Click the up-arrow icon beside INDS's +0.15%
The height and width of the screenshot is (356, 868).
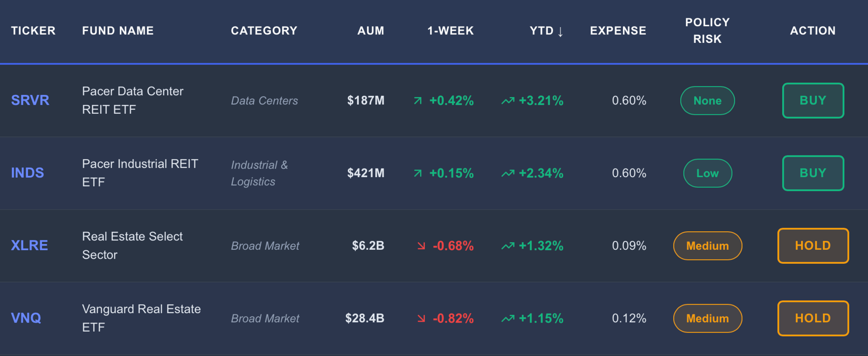(418, 173)
